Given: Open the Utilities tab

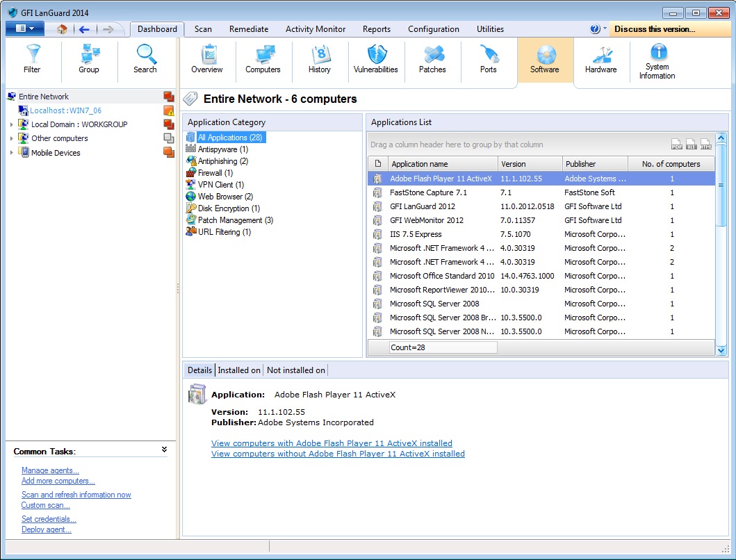Looking at the screenshot, I should pos(490,29).
